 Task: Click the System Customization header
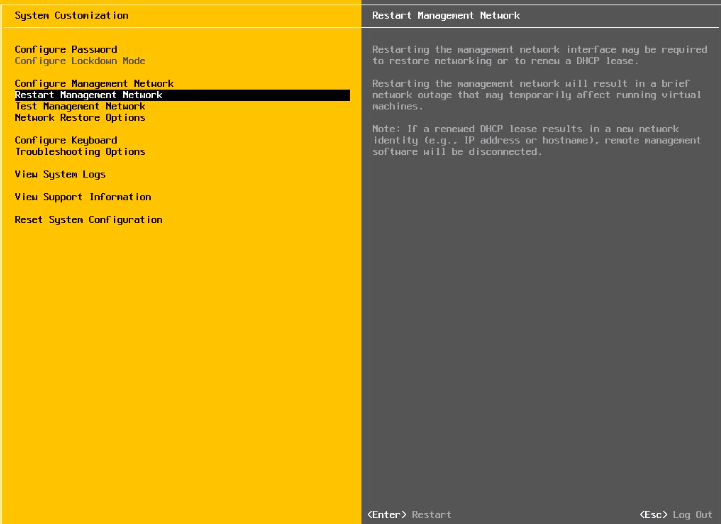point(71,16)
